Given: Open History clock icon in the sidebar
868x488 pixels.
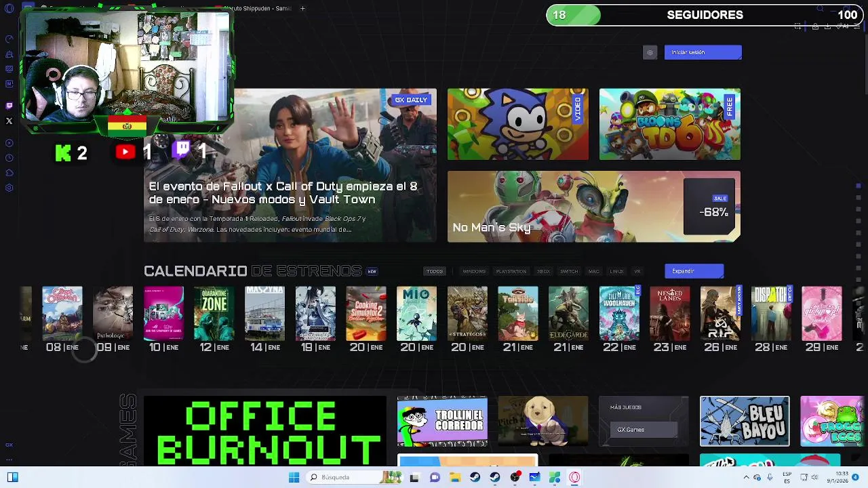Looking at the screenshot, I should (9, 158).
